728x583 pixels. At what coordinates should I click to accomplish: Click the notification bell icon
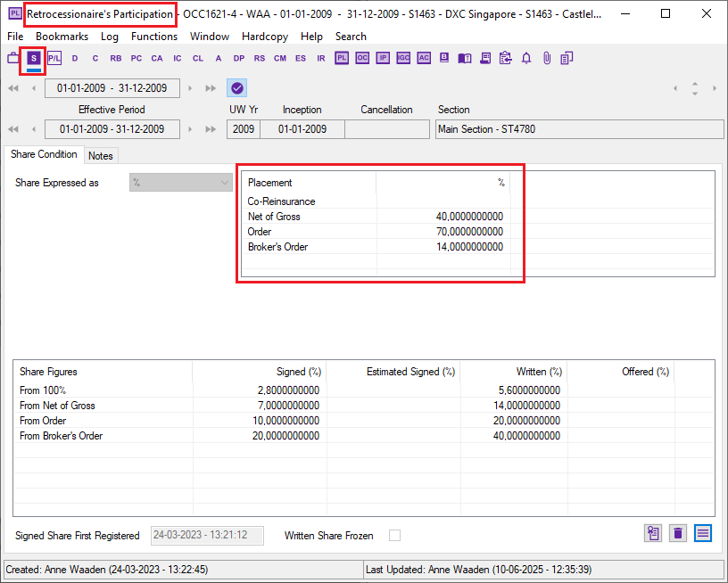tap(526, 58)
